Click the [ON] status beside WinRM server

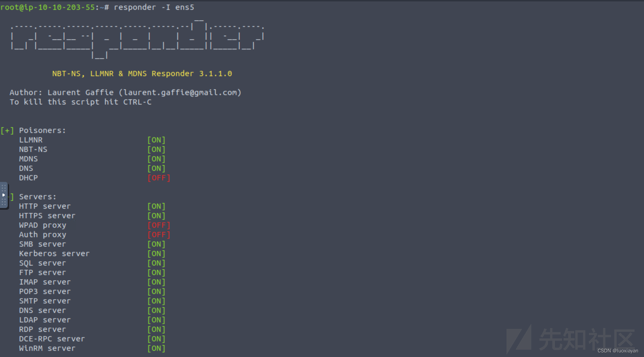click(x=156, y=348)
